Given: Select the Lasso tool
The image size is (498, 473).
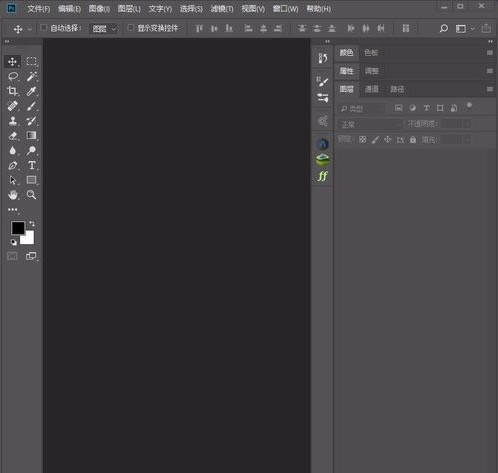Looking at the screenshot, I should pyautogui.click(x=13, y=76).
